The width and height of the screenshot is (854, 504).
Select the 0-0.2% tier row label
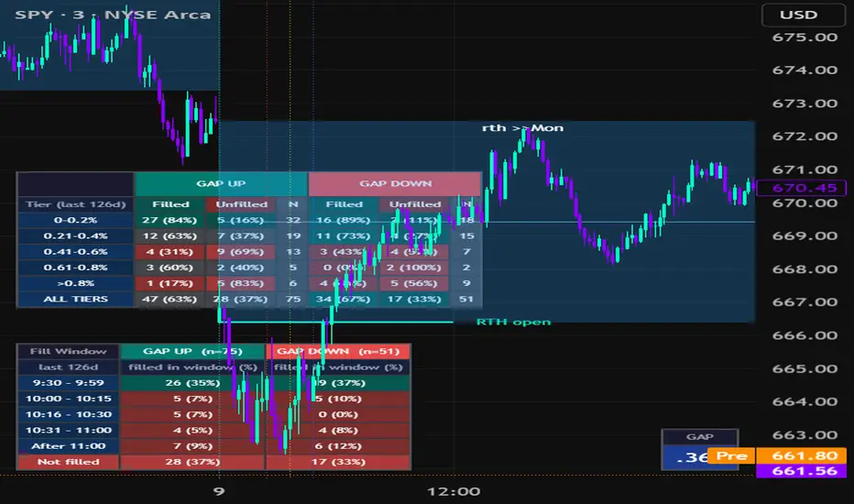76,220
